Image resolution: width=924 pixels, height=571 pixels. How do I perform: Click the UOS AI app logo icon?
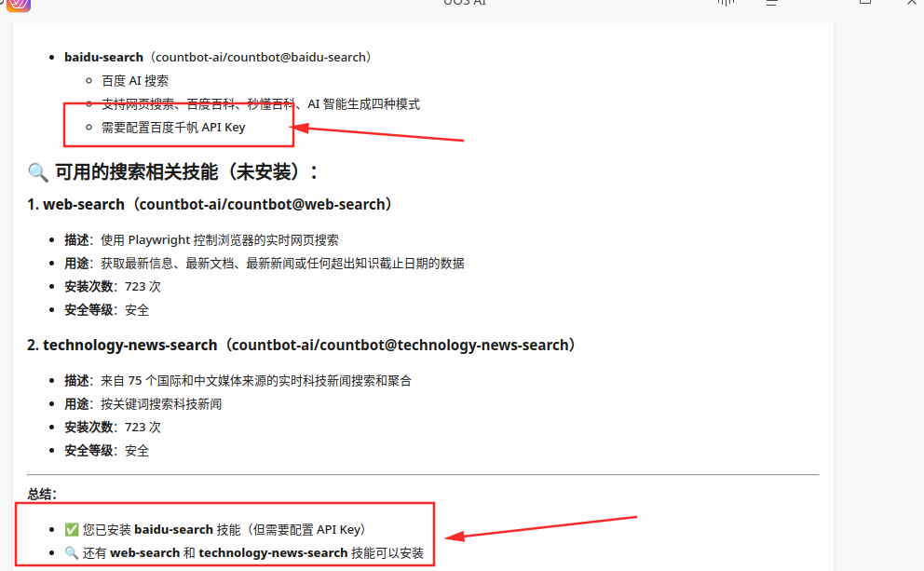tap(19, 5)
